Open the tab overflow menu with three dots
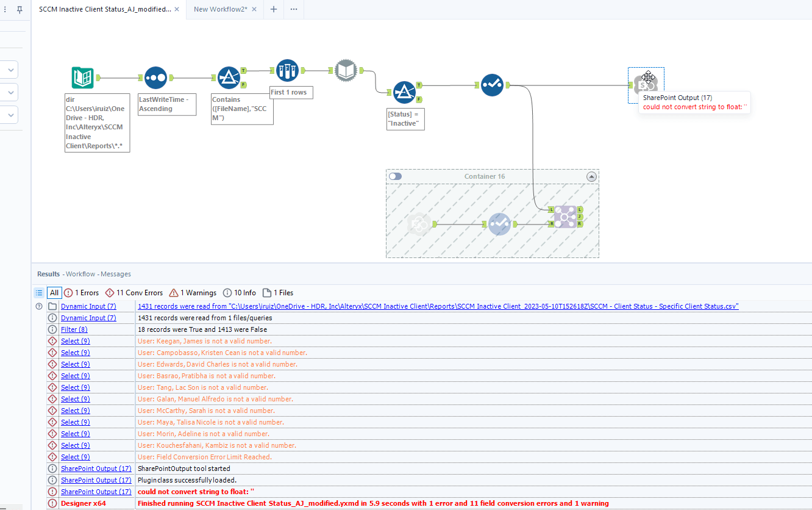The image size is (812, 510). [x=293, y=9]
